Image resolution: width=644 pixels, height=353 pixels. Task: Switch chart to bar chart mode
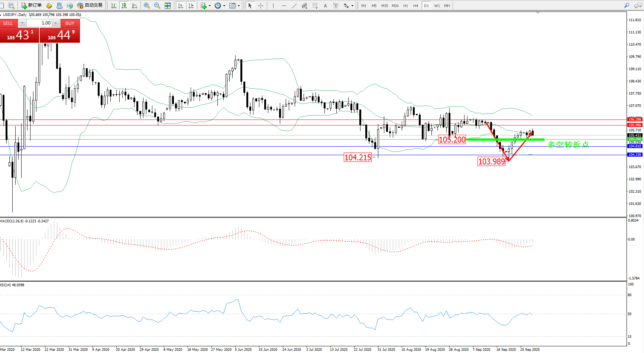click(x=114, y=6)
